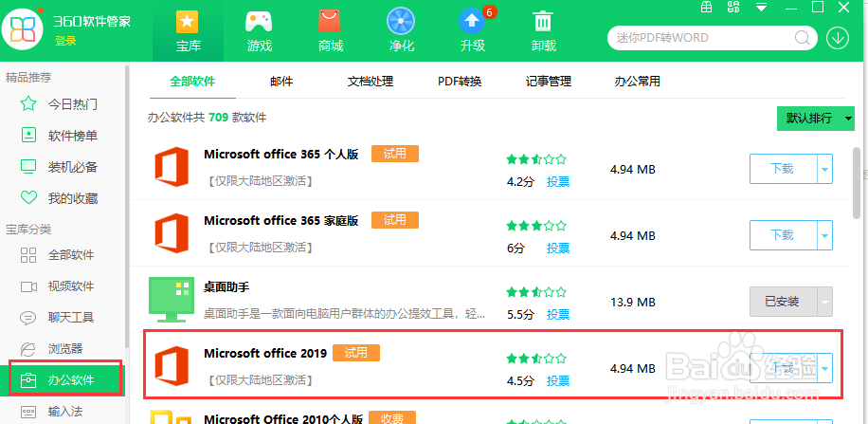Viewport: 868px width, 424px height.
Task: Expand download options for office 365 个人版
Action: (824, 169)
